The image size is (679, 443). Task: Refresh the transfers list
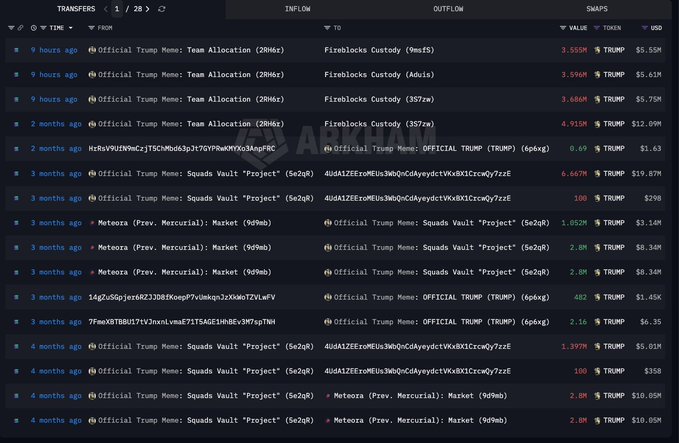pyautogui.click(x=162, y=9)
